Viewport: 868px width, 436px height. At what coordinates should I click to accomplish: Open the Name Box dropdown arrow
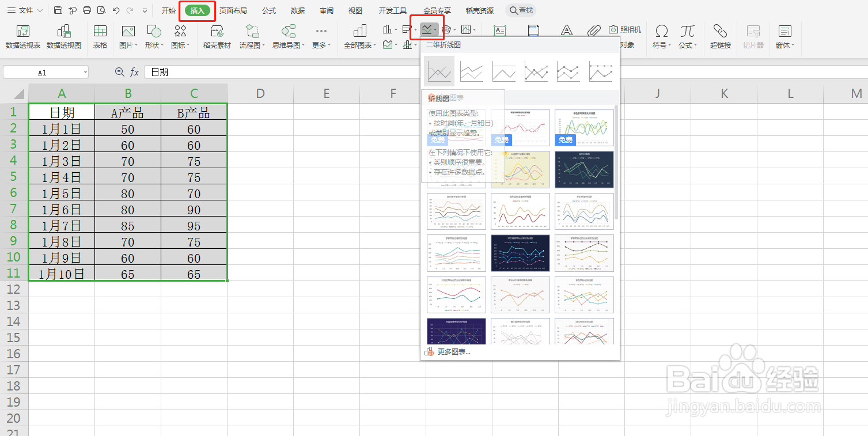(85, 73)
